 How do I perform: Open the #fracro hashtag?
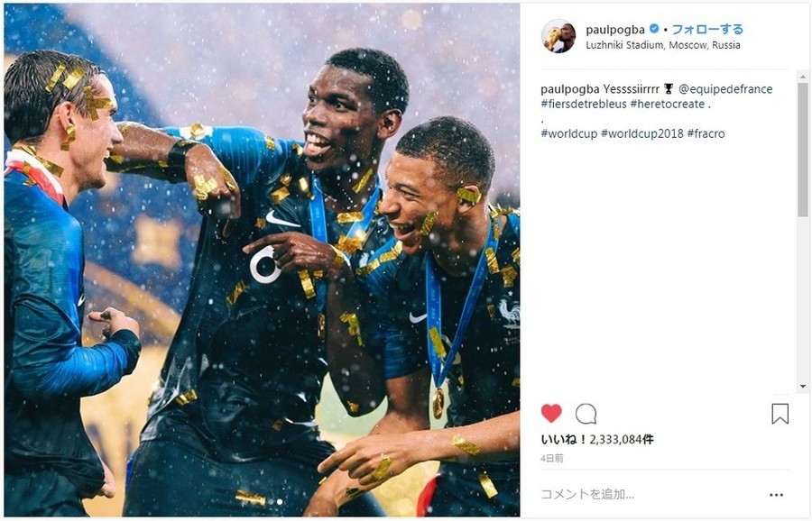click(706, 133)
